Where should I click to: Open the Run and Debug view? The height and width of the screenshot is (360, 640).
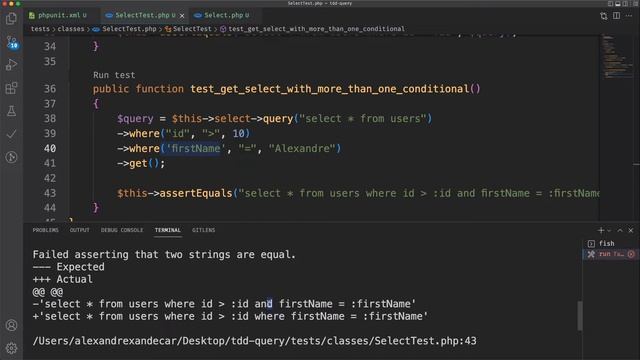[x=11, y=64]
